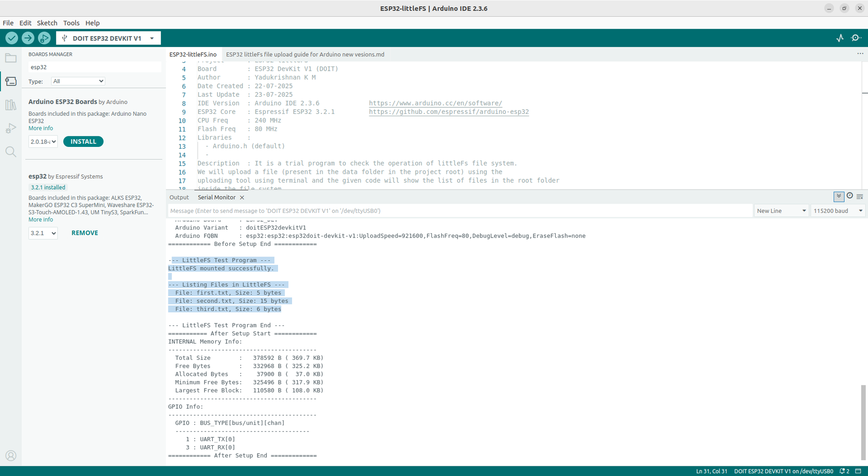Select the Serial Monitor tab
The image size is (868, 476).
pos(217,198)
